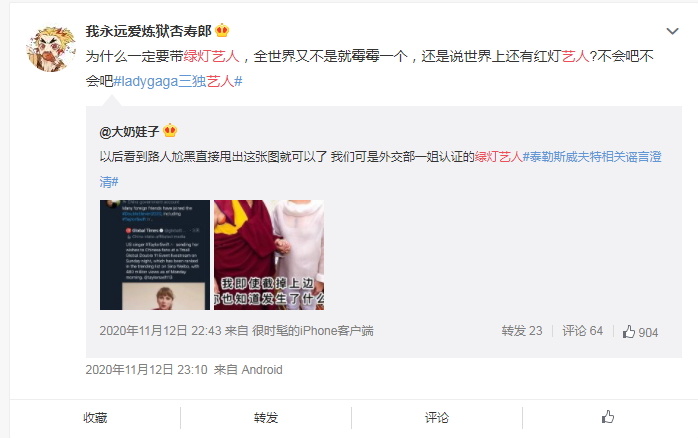The width and height of the screenshot is (698, 438).
Task: Click 转发 23 on quoted post
Action: point(522,331)
